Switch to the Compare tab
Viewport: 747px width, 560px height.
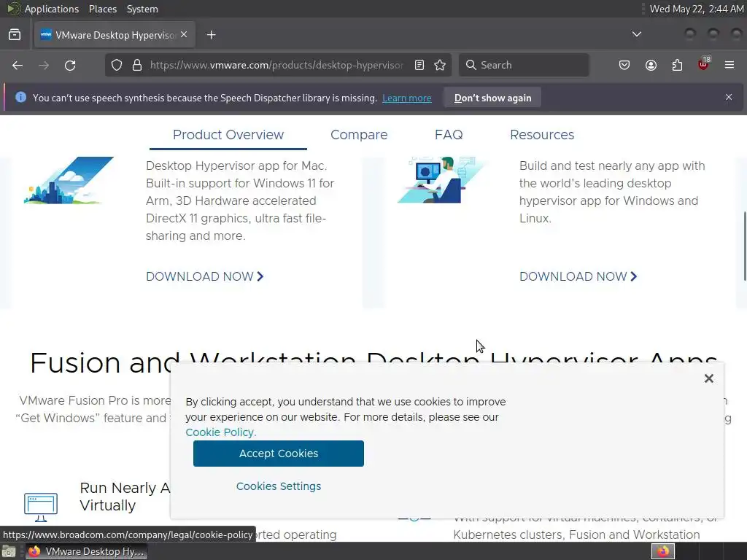click(359, 135)
